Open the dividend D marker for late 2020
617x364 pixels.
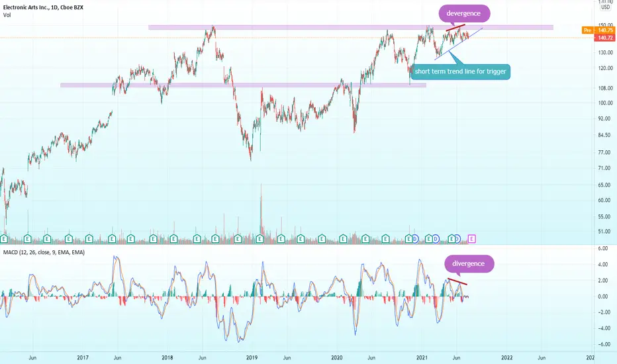point(414,238)
